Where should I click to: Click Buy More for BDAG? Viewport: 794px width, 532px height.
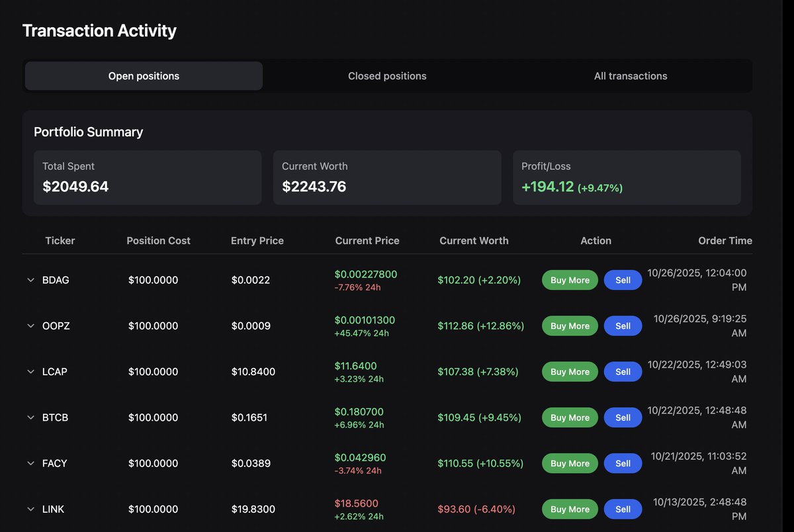[570, 280]
